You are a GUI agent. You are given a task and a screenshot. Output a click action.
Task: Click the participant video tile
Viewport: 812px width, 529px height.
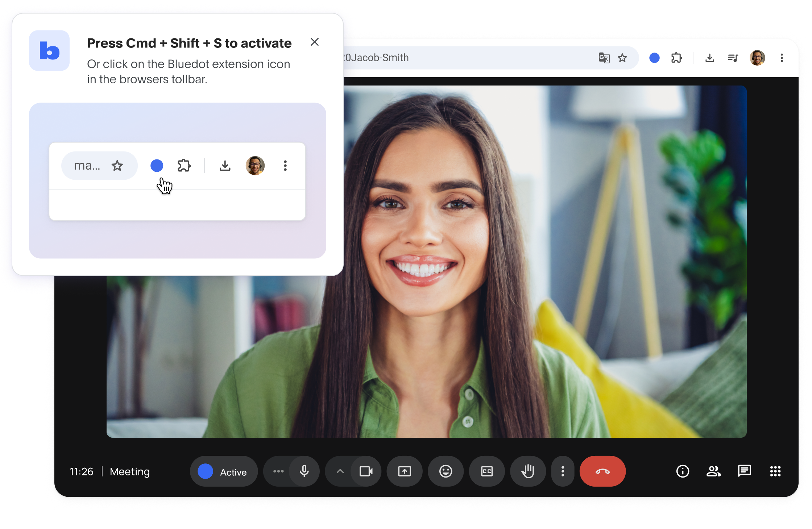coord(426,261)
